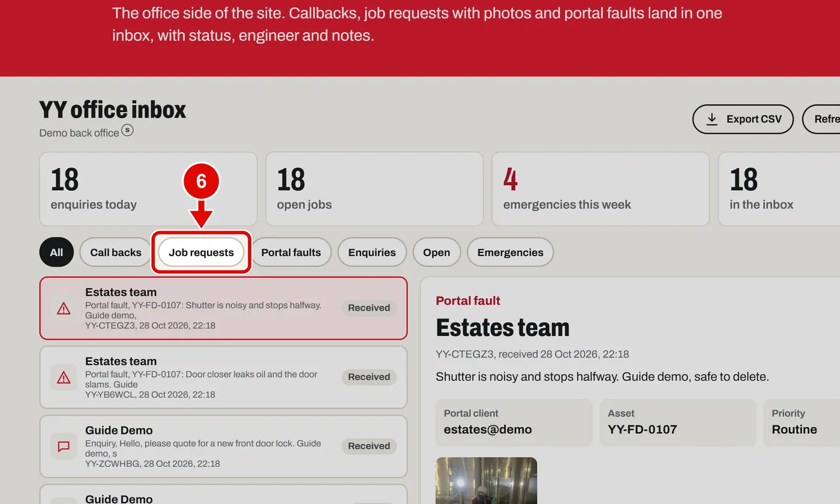Click the Demo back office subtitle
Screen dimensions: 840x504
(x=79, y=133)
